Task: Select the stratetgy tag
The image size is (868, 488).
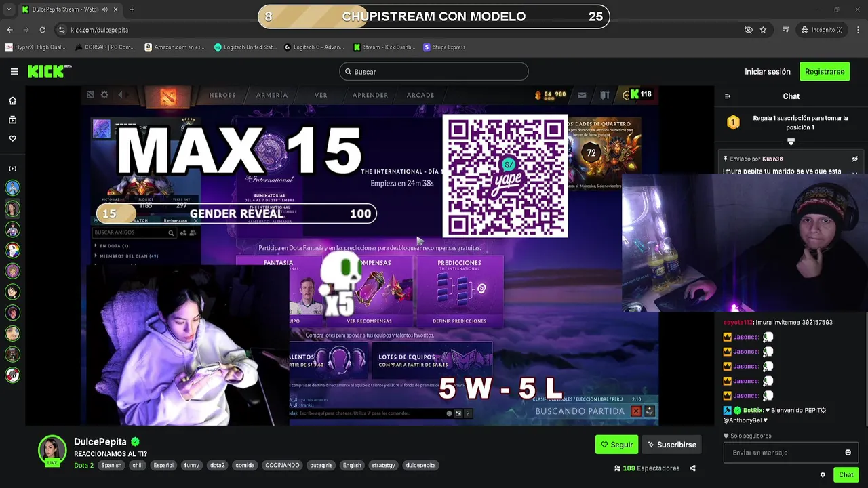Action: click(x=384, y=466)
